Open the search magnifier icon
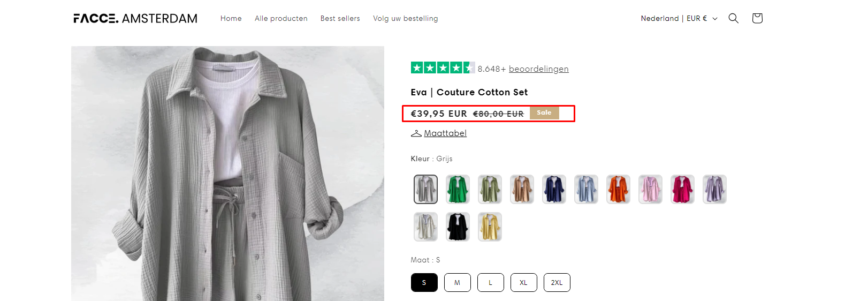The image size is (868, 301). point(733,18)
